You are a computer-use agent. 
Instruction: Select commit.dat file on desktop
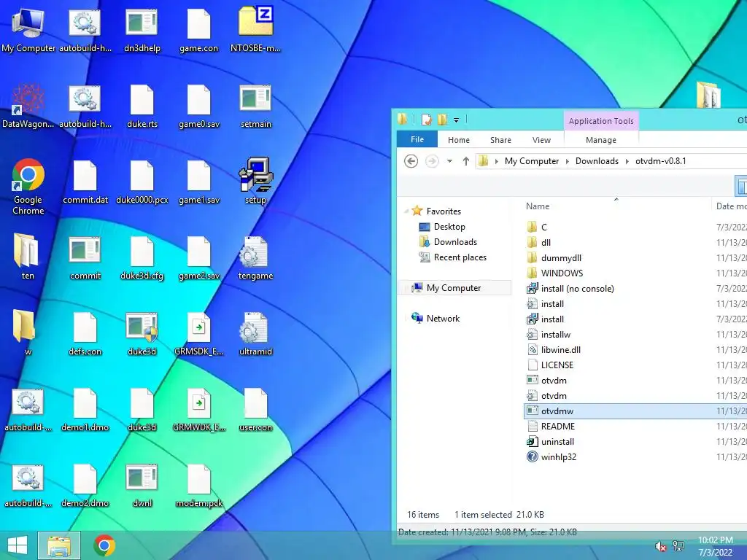[85, 181]
